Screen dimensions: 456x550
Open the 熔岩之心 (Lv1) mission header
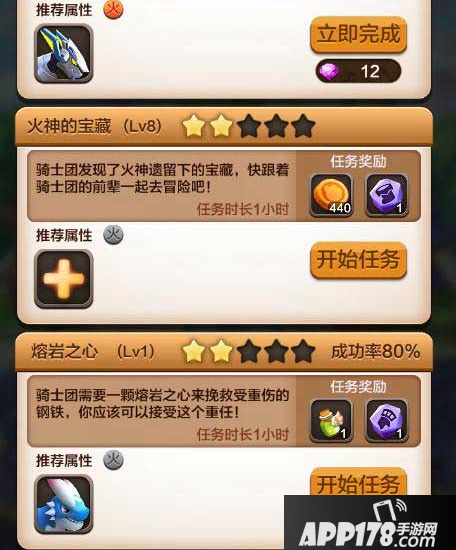[x=224, y=352]
